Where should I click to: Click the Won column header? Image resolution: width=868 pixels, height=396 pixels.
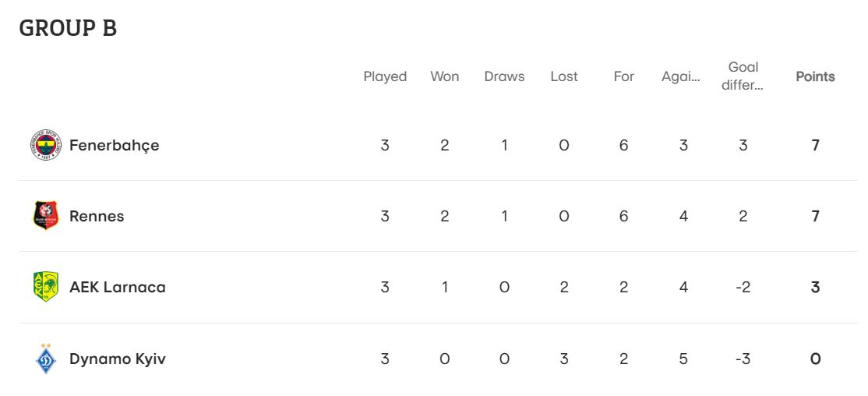[x=444, y=76]
